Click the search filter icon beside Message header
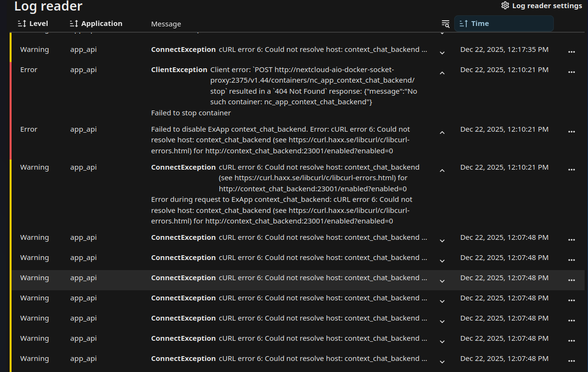 point(445,24)
